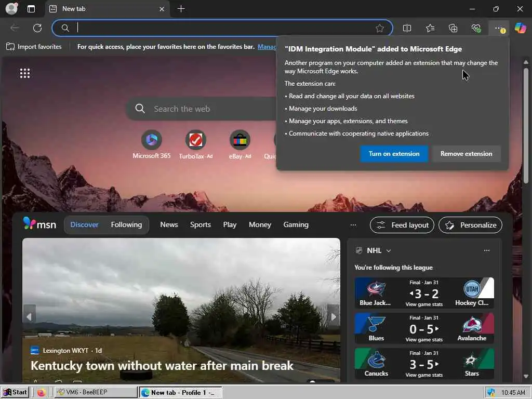This screenshot has height=399, width=532.
Task: Open the Microsoft 365 quick link
Action: (x=151, y=144)
